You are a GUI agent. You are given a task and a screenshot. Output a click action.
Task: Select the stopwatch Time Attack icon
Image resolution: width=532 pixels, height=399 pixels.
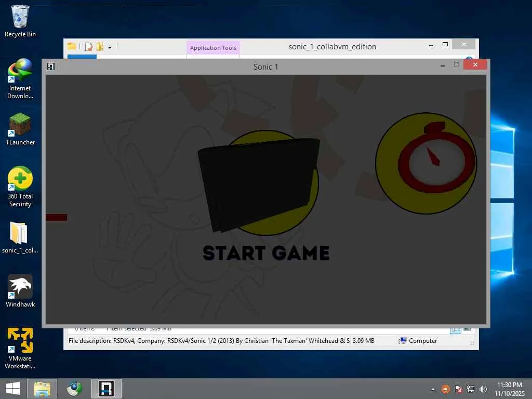pos(426,163)
